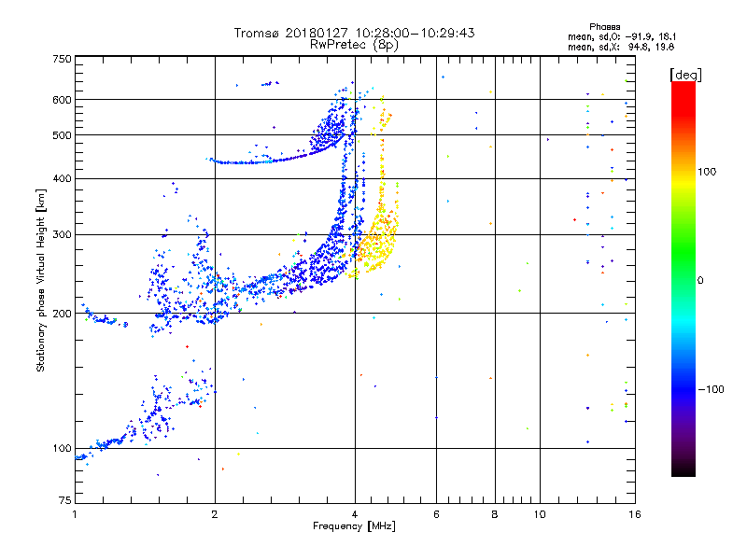Click the x-axis label '16'
747x560 pixels.
click(x=635, y=514)
